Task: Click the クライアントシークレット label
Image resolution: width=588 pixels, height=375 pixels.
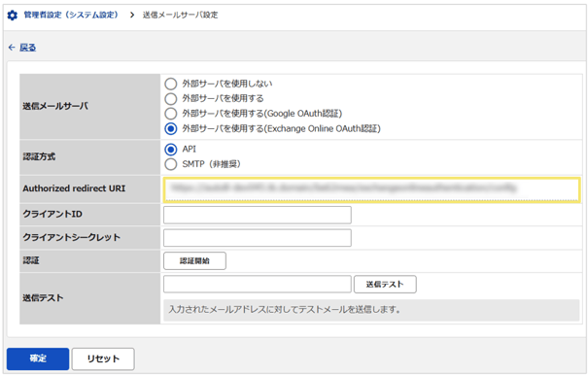Action: [x=71, y=237]
